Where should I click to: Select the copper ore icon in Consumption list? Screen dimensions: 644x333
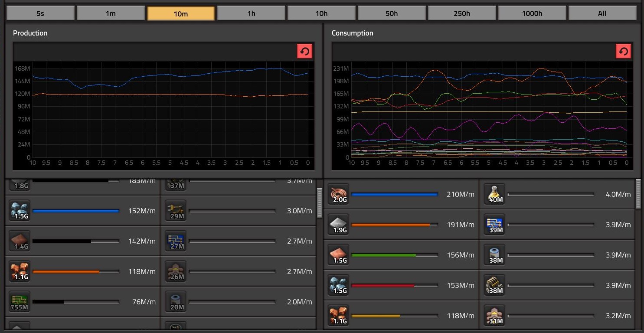coord(339,316)
